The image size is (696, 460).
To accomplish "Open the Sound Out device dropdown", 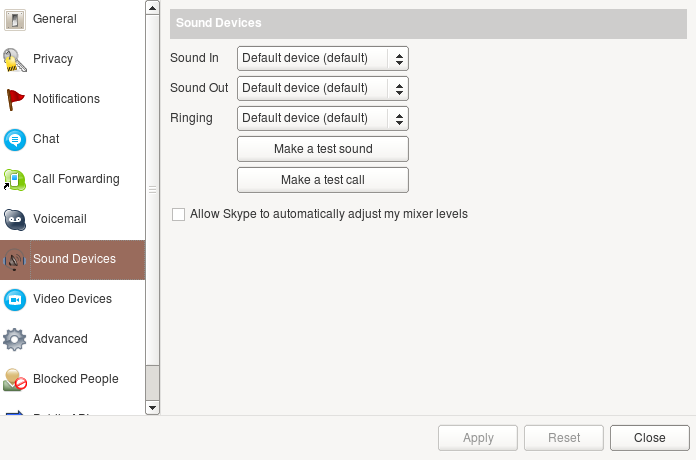I will coord(323,88).
